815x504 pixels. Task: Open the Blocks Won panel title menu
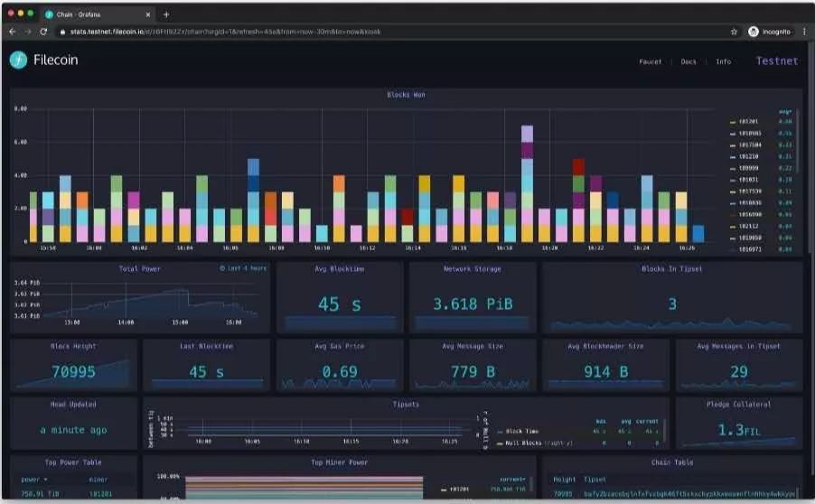[x=406, y=95]
